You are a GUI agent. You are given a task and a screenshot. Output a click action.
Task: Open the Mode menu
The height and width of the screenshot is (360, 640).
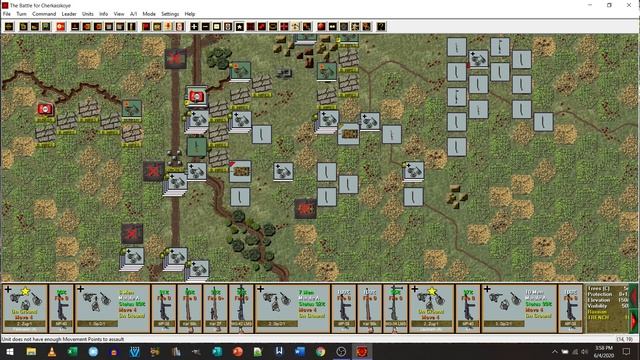point(149,14)
